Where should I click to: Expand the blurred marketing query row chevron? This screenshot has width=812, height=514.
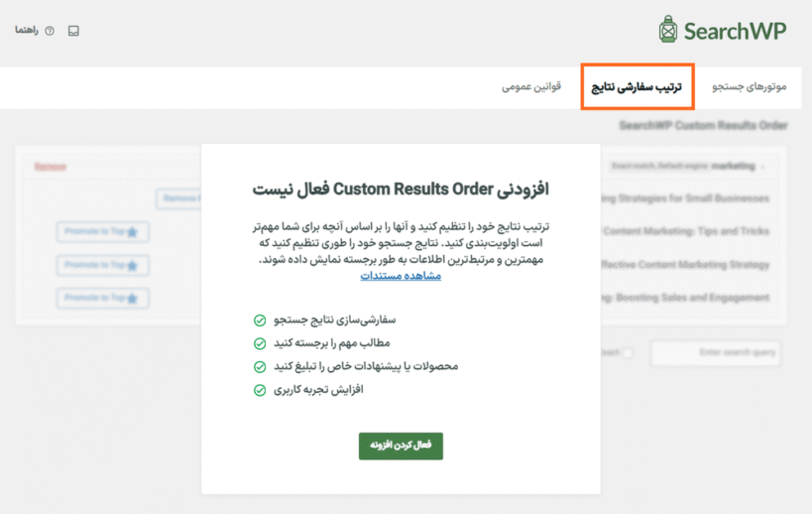pos(762,167)
